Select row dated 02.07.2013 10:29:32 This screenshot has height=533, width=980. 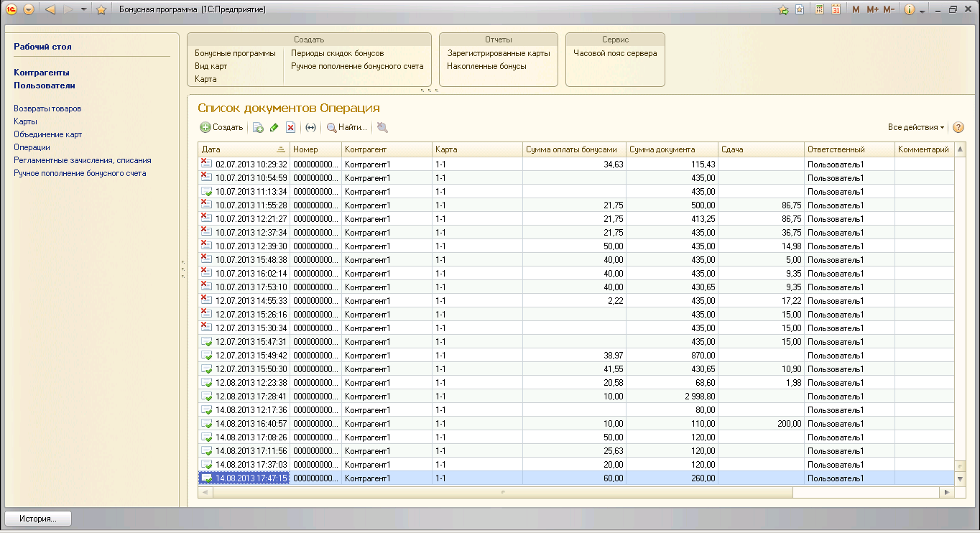coord(576,164)
